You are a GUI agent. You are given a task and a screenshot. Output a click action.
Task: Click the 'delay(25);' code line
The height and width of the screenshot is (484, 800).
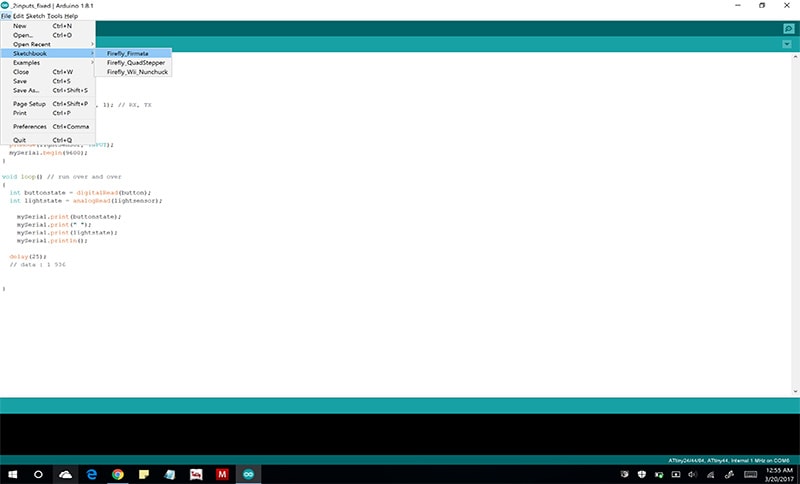tap(28, 257)
